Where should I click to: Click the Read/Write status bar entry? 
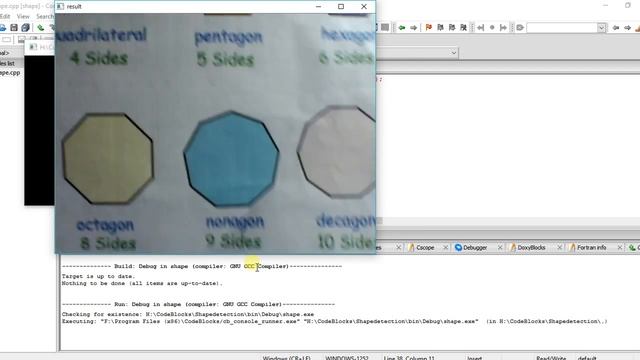pyautogui.click(x=551, y=358)
